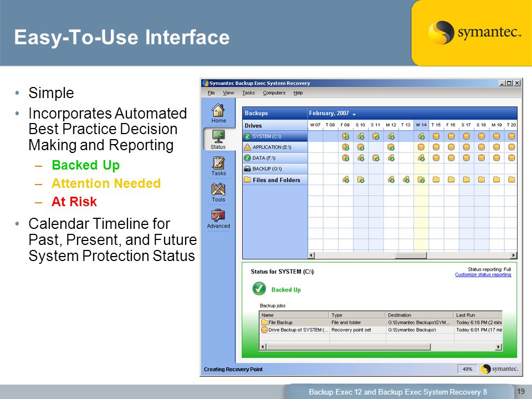Click the scheduled DATA (F:\) backup on F 16
This screenshot has width=532, height=399.
(451, 158)
